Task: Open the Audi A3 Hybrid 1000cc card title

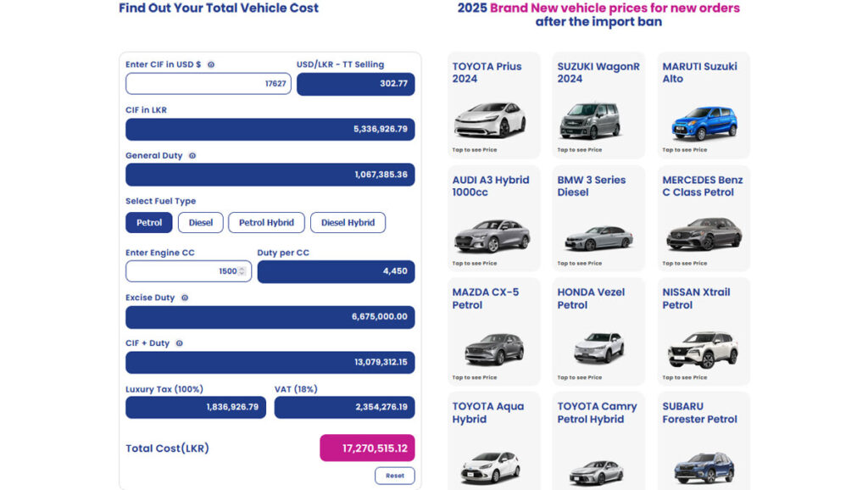Action: [490, 187]
